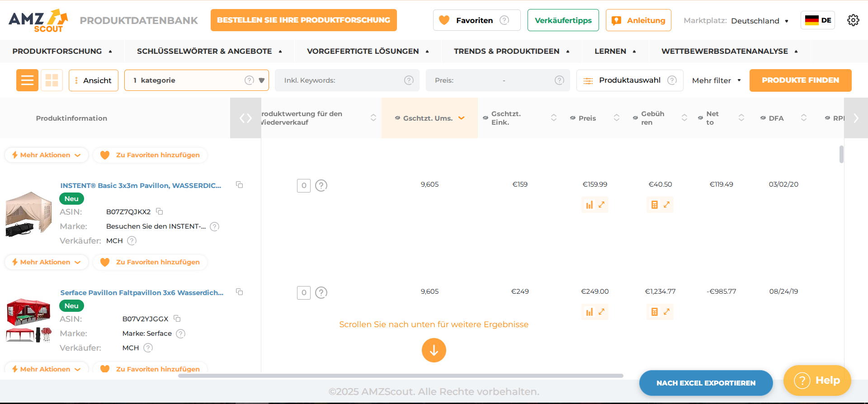The image size is (868, 404).
Task: Open Produktauswahl help icon
Action: coord(672,80)
